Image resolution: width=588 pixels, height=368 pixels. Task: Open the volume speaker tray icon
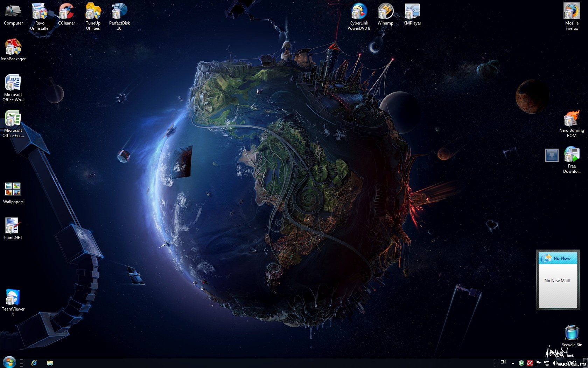[x=555, y=363]
